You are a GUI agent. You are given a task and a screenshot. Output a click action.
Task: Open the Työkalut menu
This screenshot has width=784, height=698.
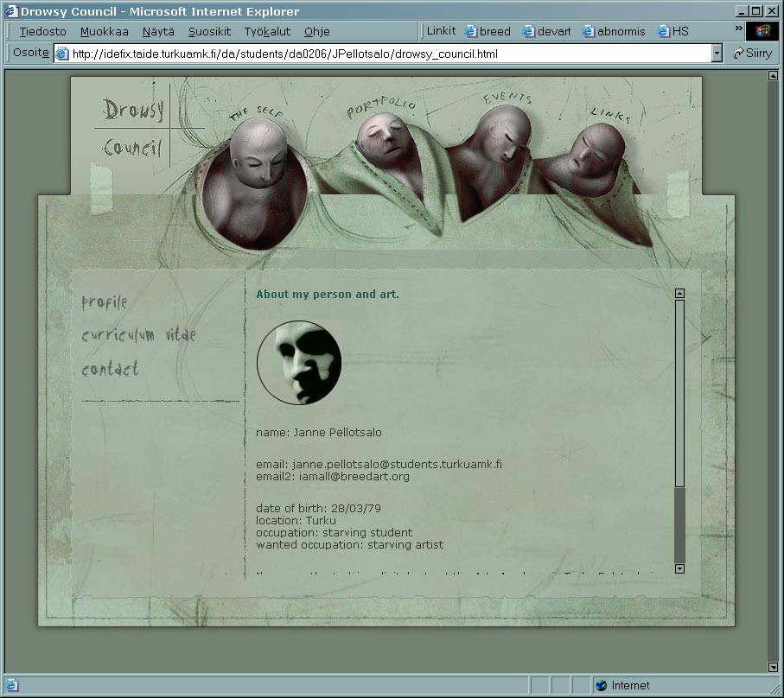(x=267, y=31)
